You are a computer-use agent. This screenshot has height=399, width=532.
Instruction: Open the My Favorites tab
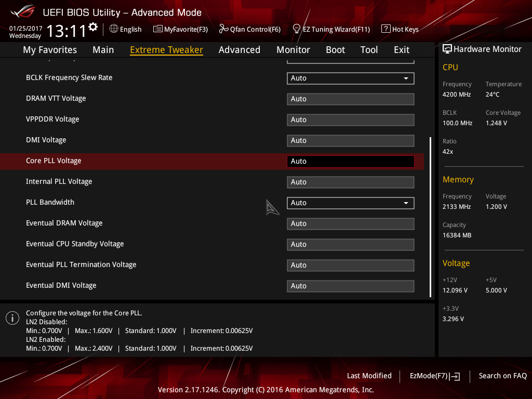(50, 50)
